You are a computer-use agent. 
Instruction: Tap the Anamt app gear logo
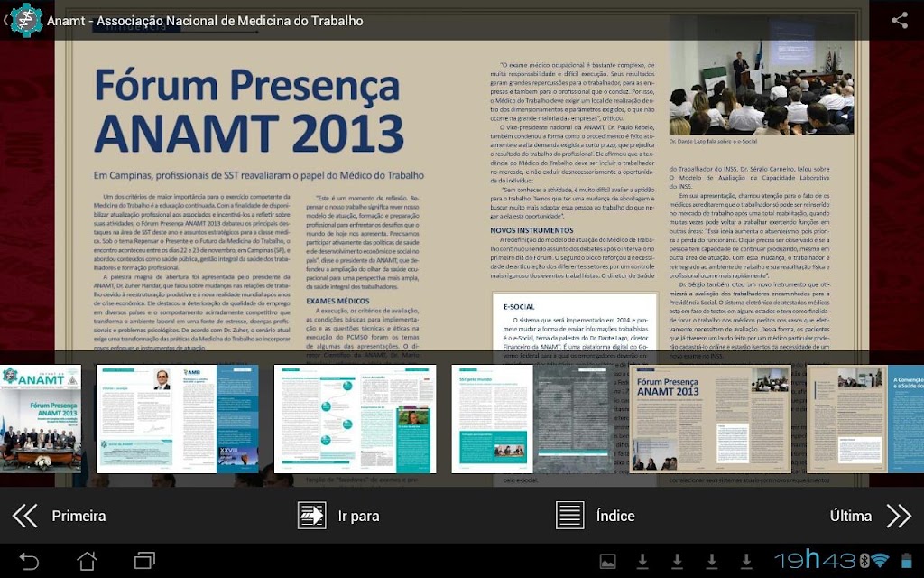pos(26,20)
